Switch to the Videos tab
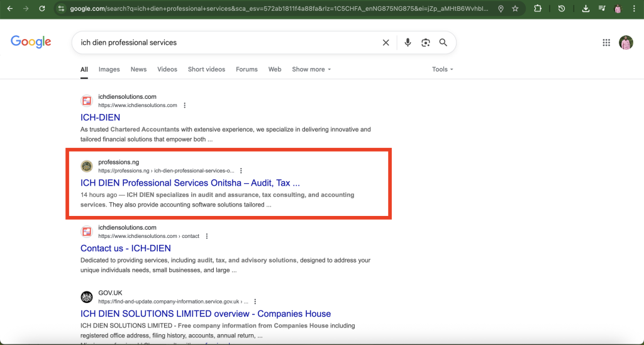This screenshot has height=345, width=644. pyautogui.click(x=167, y=69)
